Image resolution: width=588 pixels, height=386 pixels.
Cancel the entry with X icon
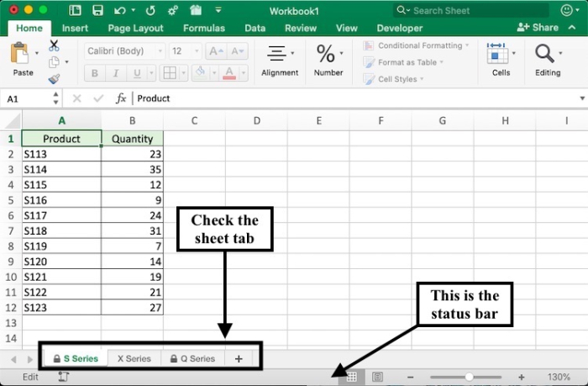[77, 98]
